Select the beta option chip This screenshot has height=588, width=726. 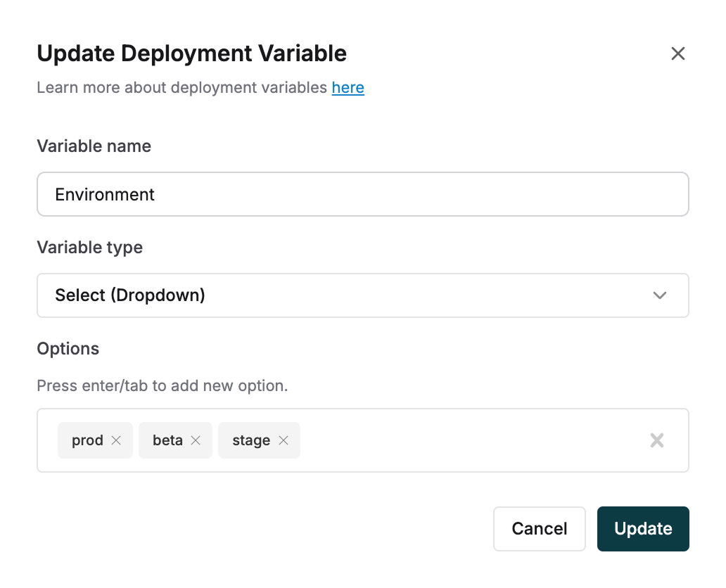pyautogui.click(x=167, y=440)
